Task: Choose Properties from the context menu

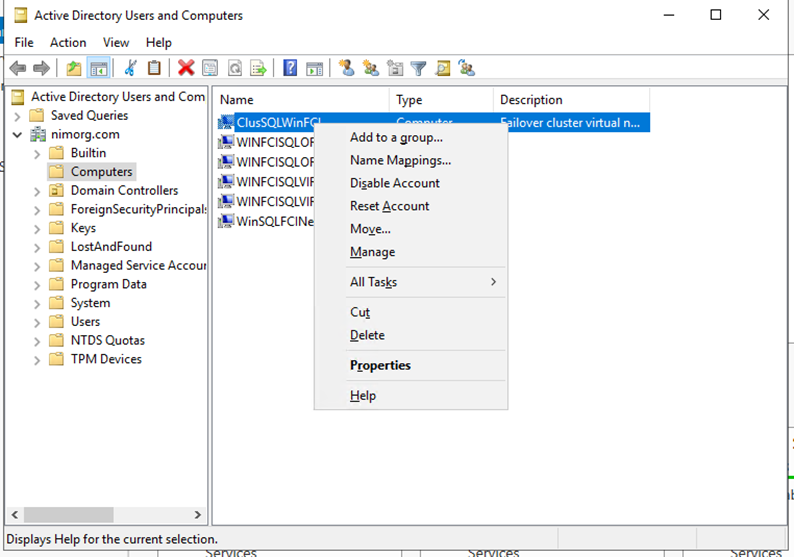Action: click(x=380, y=366)
